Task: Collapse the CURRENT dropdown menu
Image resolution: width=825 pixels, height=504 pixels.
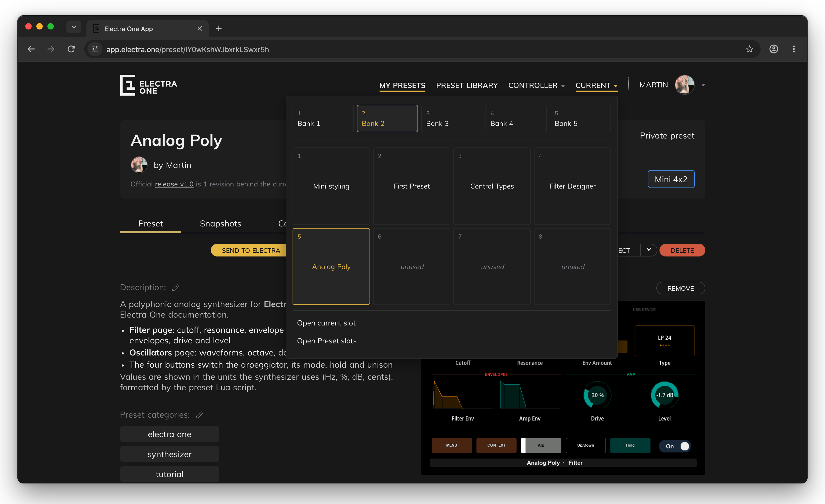Action: [596, 86]
